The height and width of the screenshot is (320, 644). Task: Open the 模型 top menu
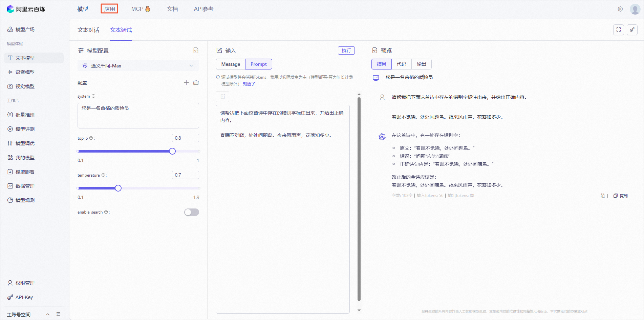tap(83, 9)
